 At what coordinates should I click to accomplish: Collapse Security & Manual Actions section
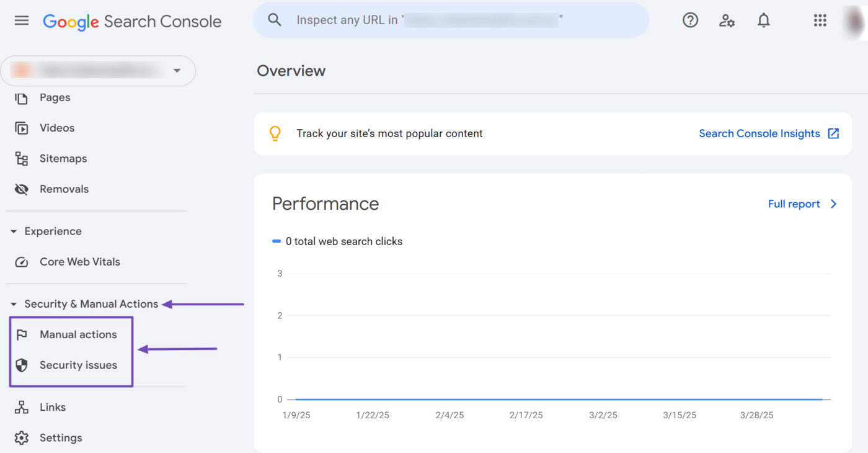pos(14,304)
